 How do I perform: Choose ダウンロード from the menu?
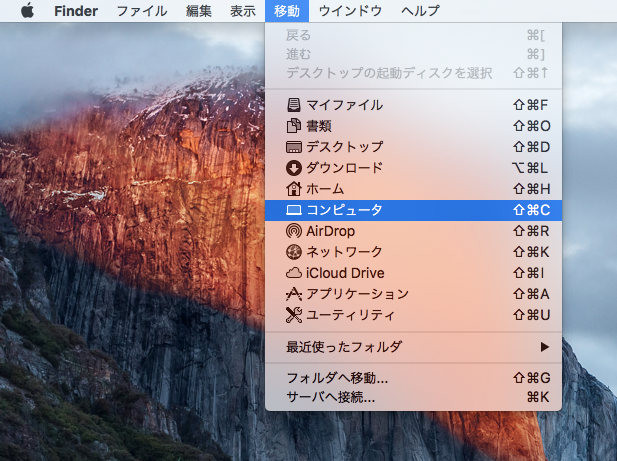414,168
